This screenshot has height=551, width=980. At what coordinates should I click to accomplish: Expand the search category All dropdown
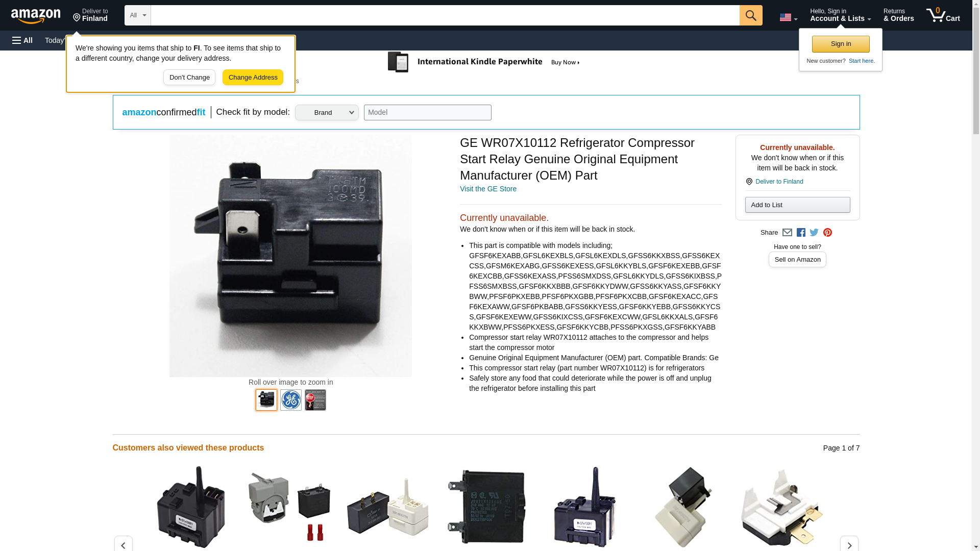(137, 15)
